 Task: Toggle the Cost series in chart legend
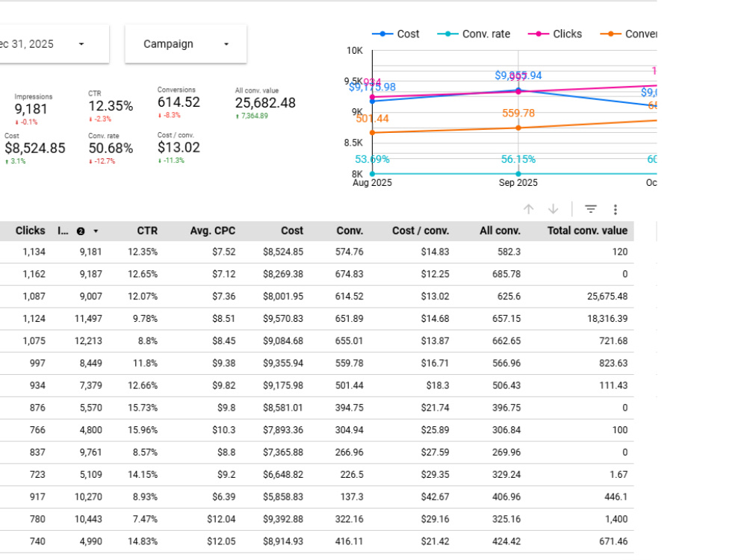395,34
